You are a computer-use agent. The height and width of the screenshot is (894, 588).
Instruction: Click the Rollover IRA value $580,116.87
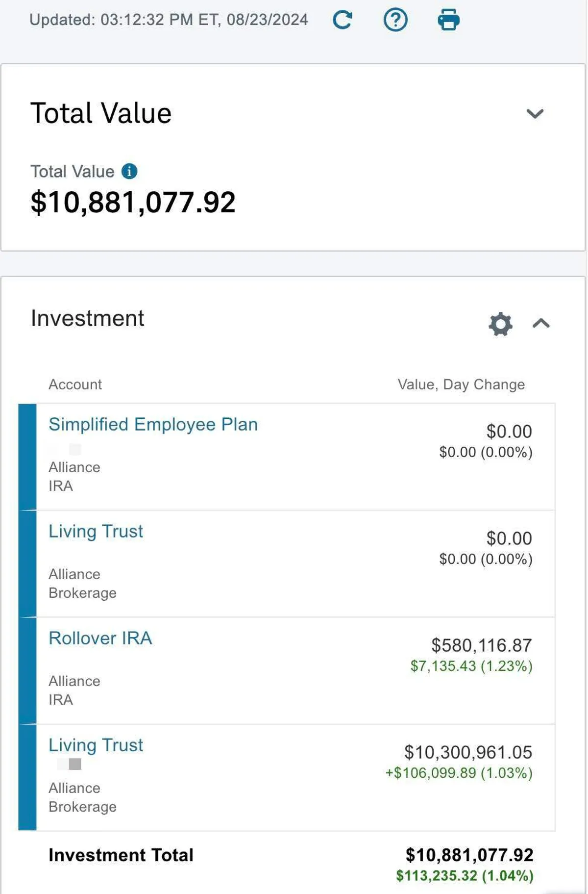(x=481, y=645)
